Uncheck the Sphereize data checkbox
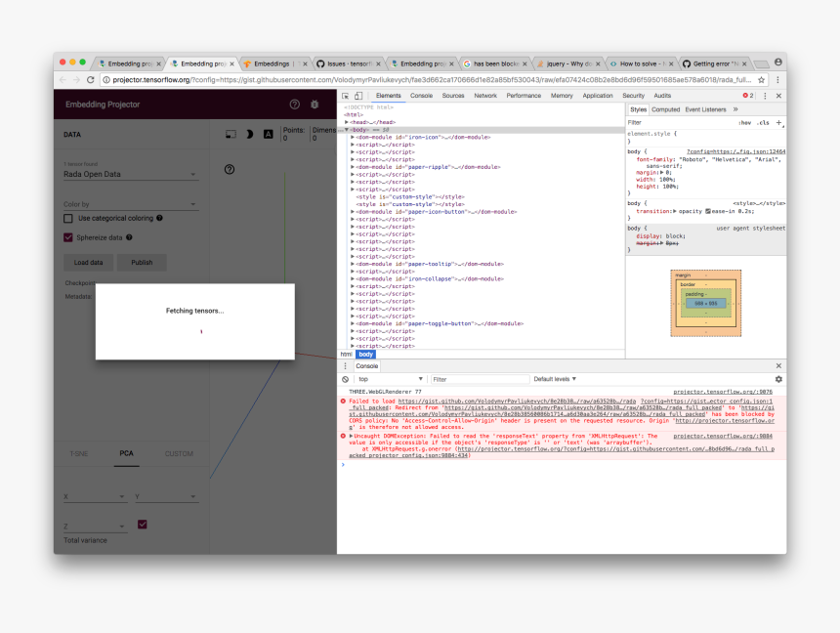 click(68, 237)
